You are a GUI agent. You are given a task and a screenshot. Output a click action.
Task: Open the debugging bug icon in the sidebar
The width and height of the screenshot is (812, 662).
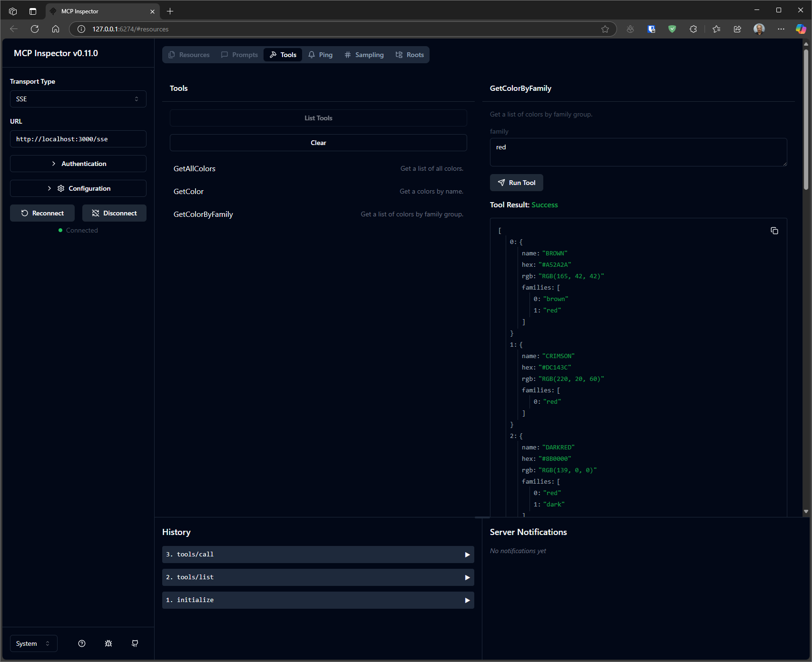108,643
